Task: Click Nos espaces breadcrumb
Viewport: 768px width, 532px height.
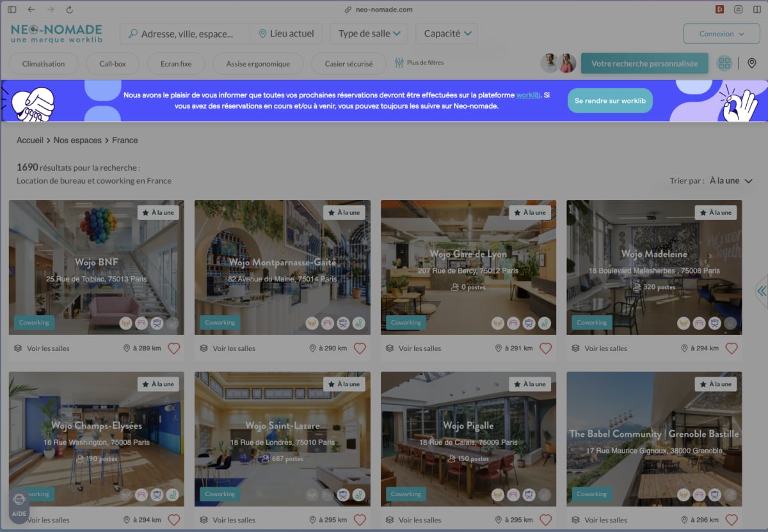Action: pos(77,140)
